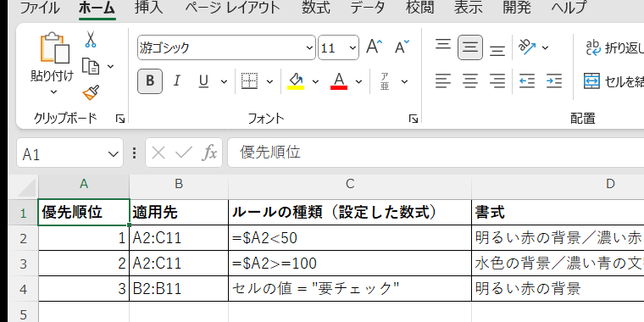The width and height of the screenshot is (644, 322).
Task: Activate the Format Painter brush
Action: click(91, 93)
